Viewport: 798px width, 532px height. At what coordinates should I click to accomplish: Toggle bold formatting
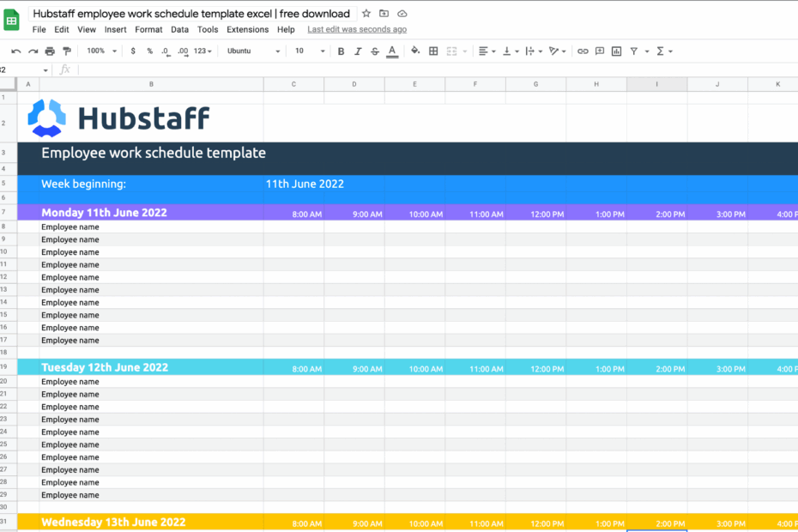(x=341, y=51)
